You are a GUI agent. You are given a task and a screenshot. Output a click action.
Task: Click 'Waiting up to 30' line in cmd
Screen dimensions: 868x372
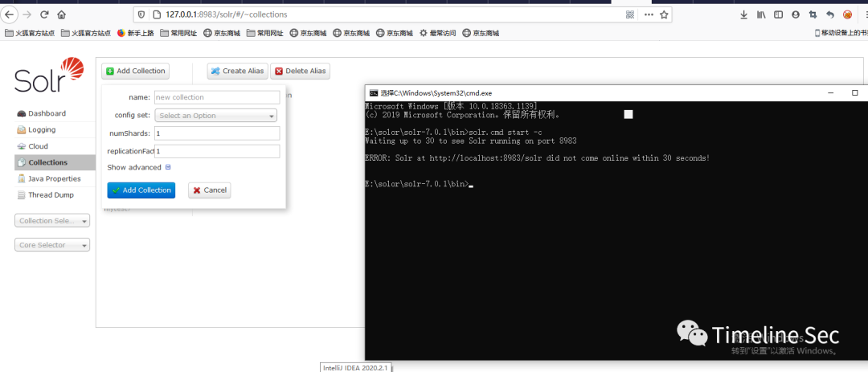pyautogui.click(x=471, y=141)
